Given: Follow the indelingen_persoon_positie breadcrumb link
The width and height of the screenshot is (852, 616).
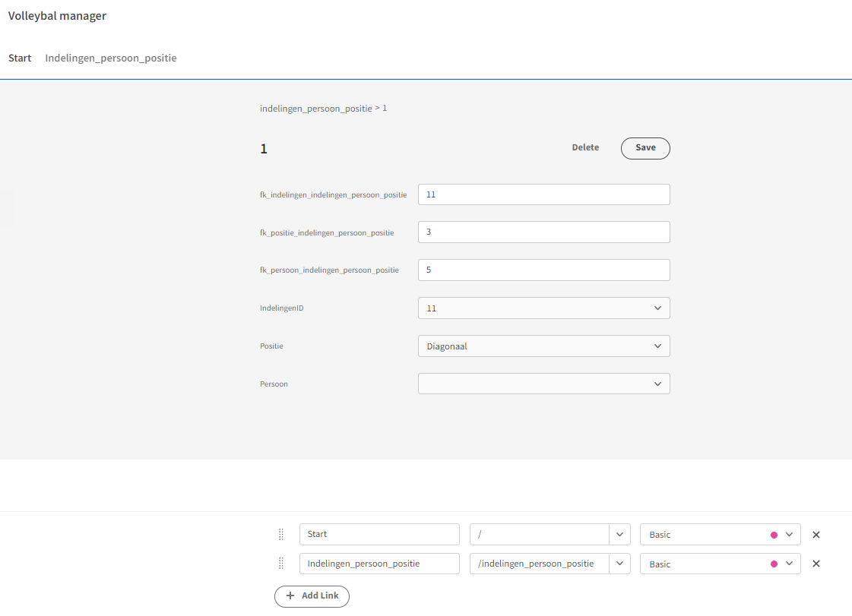Looking at the screenshot, I should [x=316, y=108].
